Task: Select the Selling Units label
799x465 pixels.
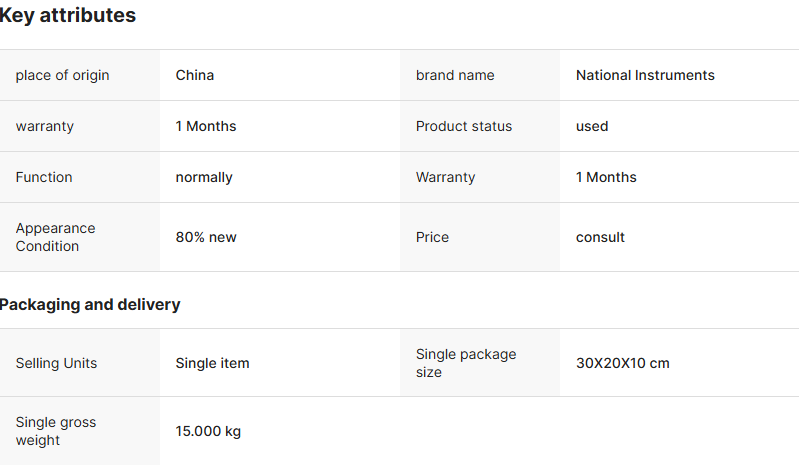Action: pyautogui.click(x=56, y=363)
